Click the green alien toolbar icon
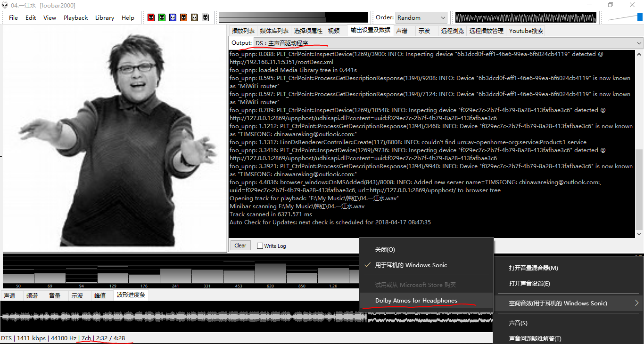Screen dimensions: 644x344 pyautogui.click(x=162, y=17)
